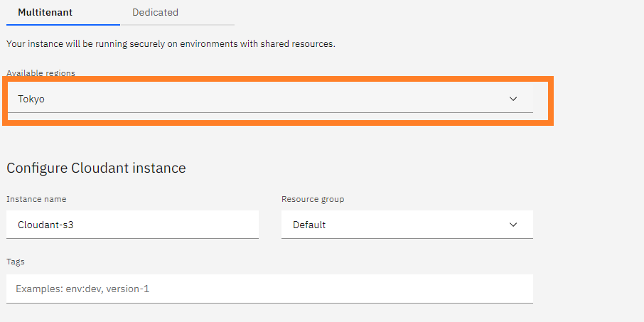Click the 'Configure Cloudant instance' heading

[x=96, y=168]
